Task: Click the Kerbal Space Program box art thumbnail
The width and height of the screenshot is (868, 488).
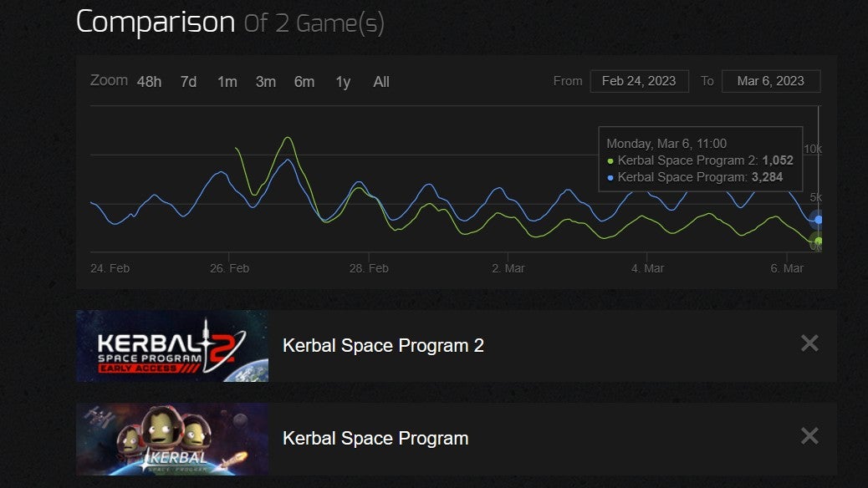Action: [x=171, y=438]
